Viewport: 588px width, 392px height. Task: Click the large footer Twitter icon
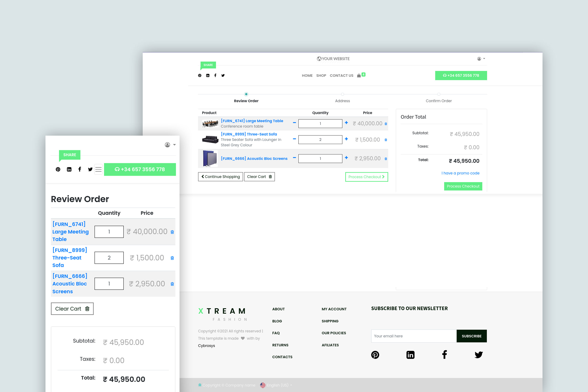point(478,355)
